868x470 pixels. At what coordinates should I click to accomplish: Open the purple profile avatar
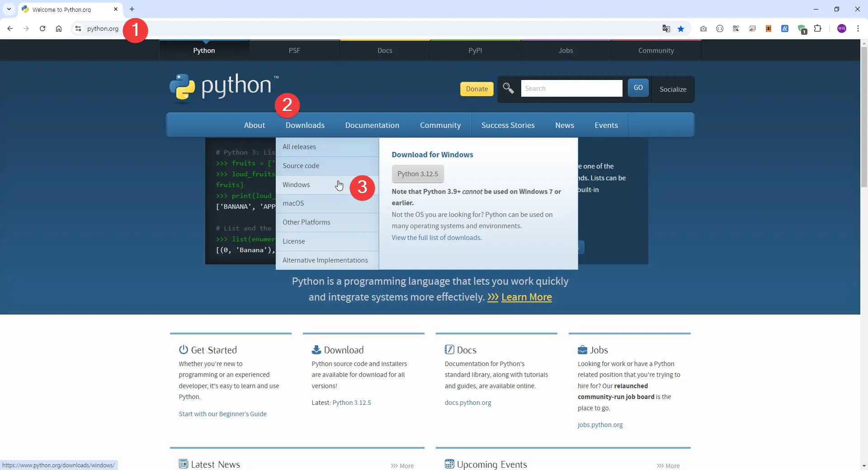(x=842, y=28)
